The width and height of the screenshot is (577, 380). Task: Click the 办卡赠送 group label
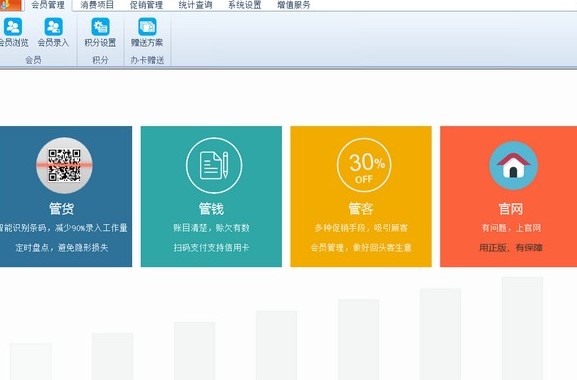tap(147, 60)
